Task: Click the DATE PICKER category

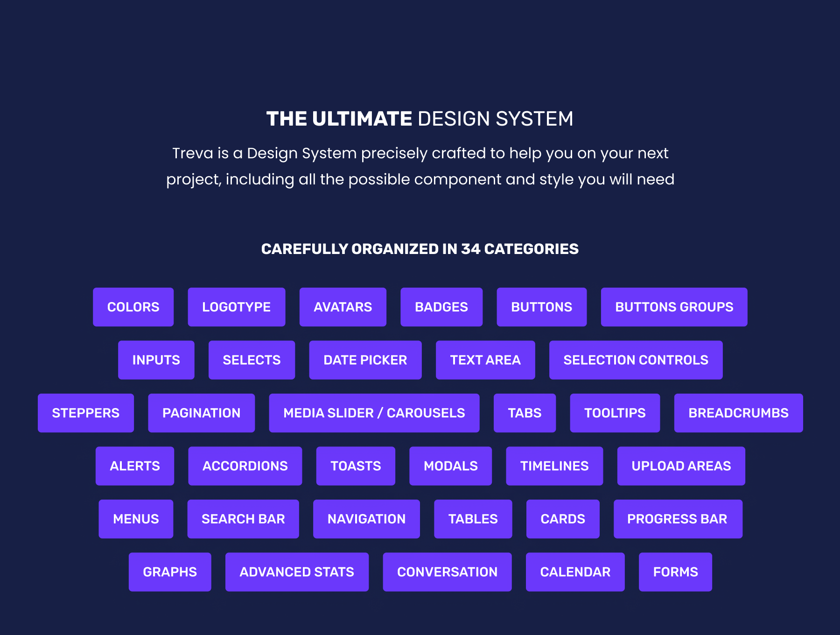Action: click(365, 360)
